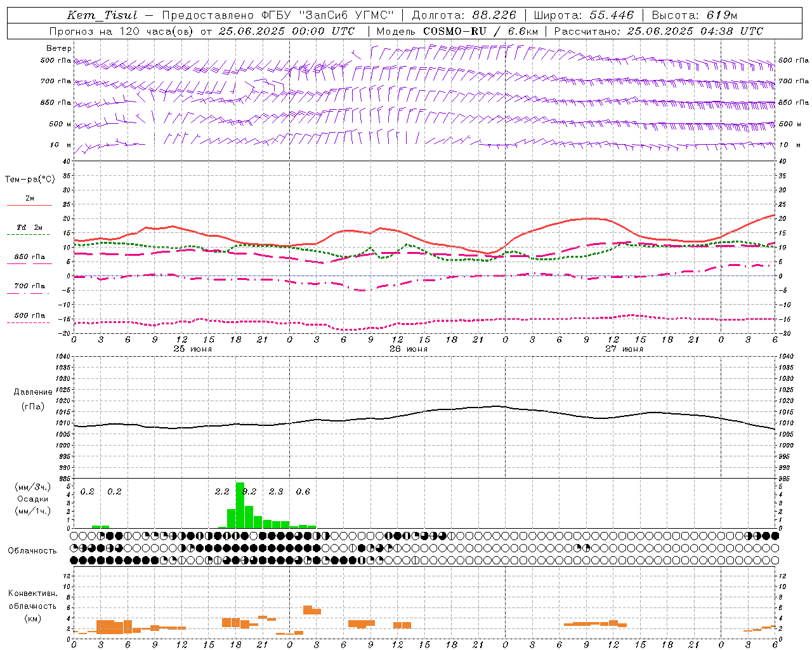Click the (км) unit under convective cloud label

[32, 618]
